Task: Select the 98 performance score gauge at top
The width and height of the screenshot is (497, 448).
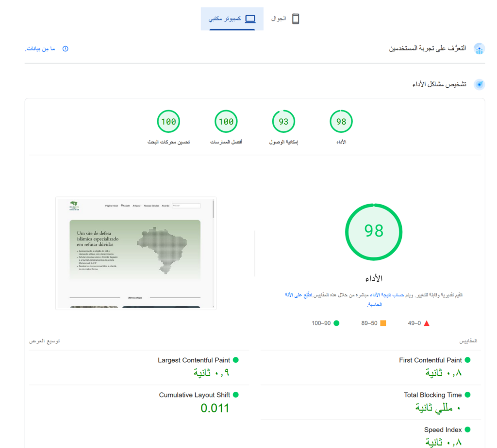Action: pyautogui.click(x=341, y=121)
